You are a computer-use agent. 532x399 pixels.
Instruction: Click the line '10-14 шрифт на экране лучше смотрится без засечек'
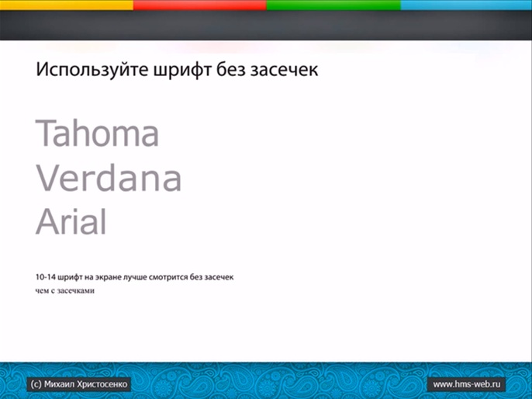(x=134, y=277)
